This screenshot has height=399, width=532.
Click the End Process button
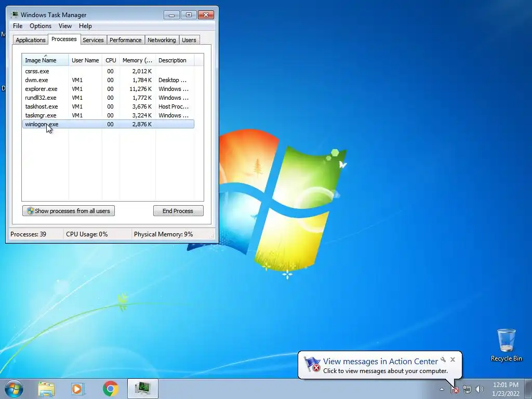tap(178, 211)
